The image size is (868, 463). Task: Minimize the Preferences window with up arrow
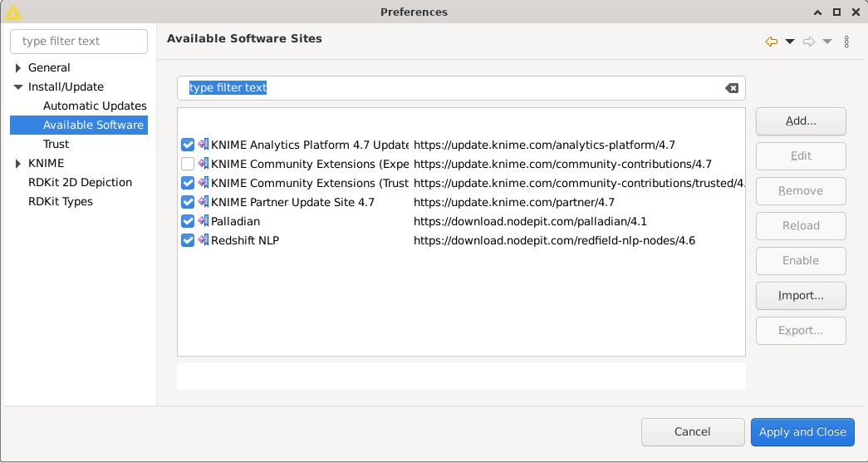coord(818,12)
